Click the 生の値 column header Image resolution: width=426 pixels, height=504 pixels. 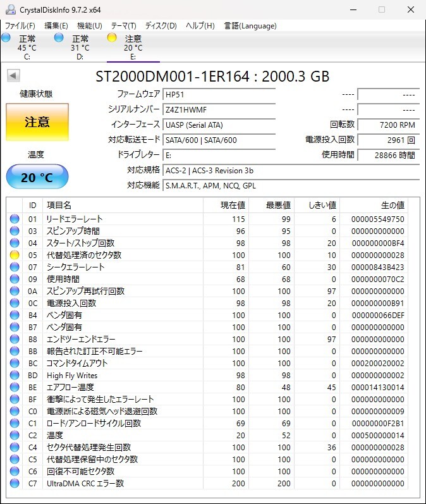point(374,205)
